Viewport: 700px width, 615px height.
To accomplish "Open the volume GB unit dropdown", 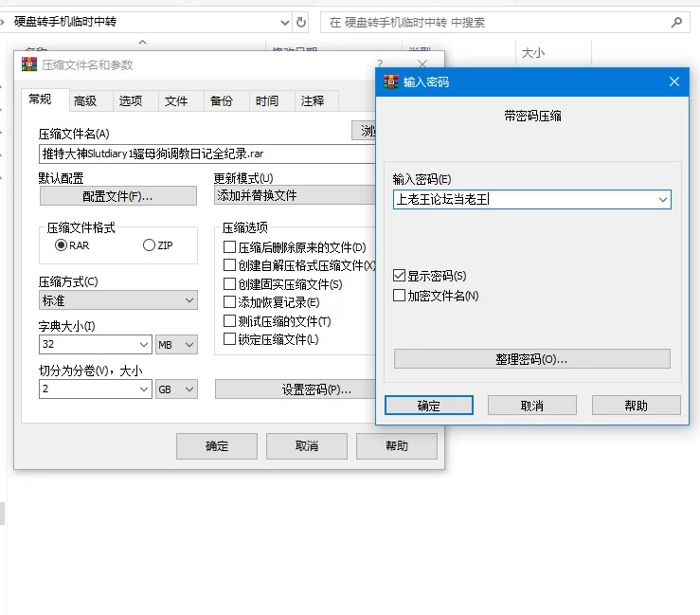I will tap(176, 389).
